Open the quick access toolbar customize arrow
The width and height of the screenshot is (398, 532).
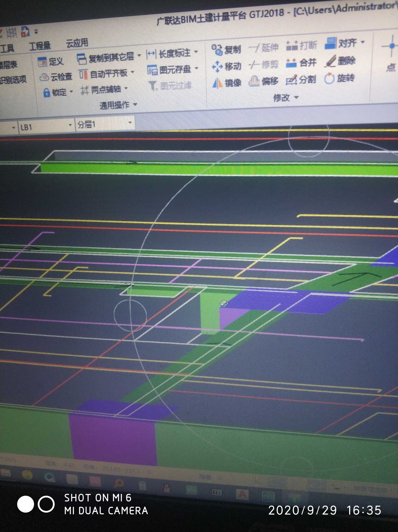click(x=36, y=32)
